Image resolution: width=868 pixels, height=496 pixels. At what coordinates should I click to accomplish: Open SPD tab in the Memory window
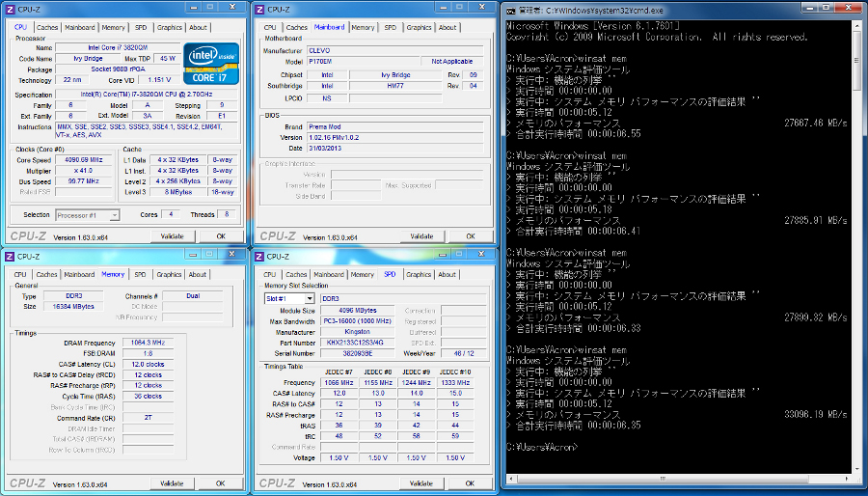141,275
